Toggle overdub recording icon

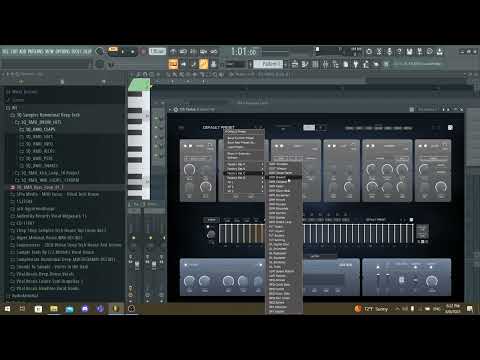point(204,52)
